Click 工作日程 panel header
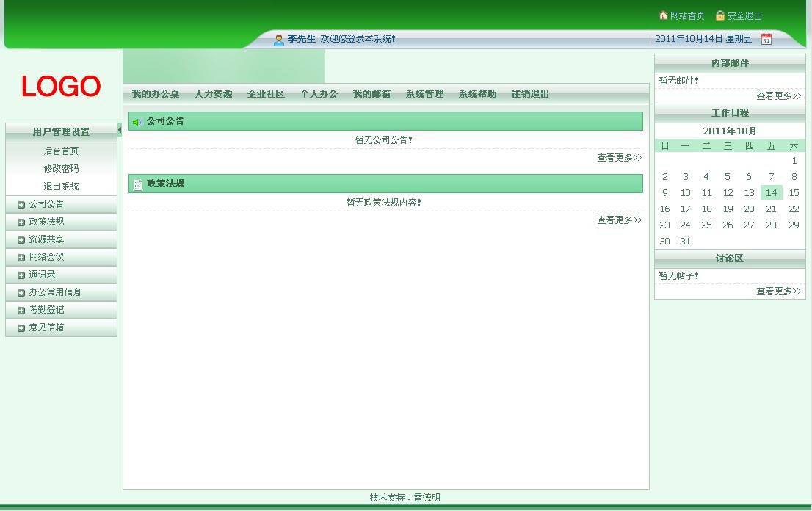 point(730,113)
